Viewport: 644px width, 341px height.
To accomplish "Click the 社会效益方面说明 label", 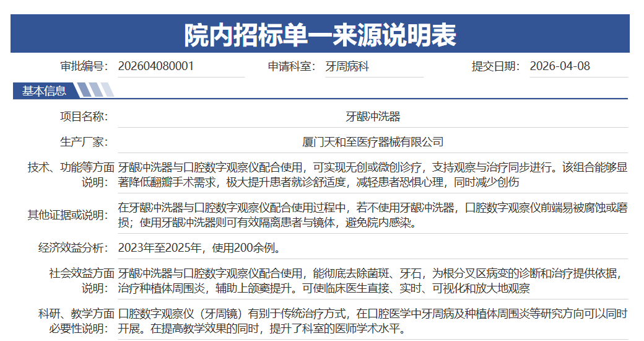I will click(81, 281).
